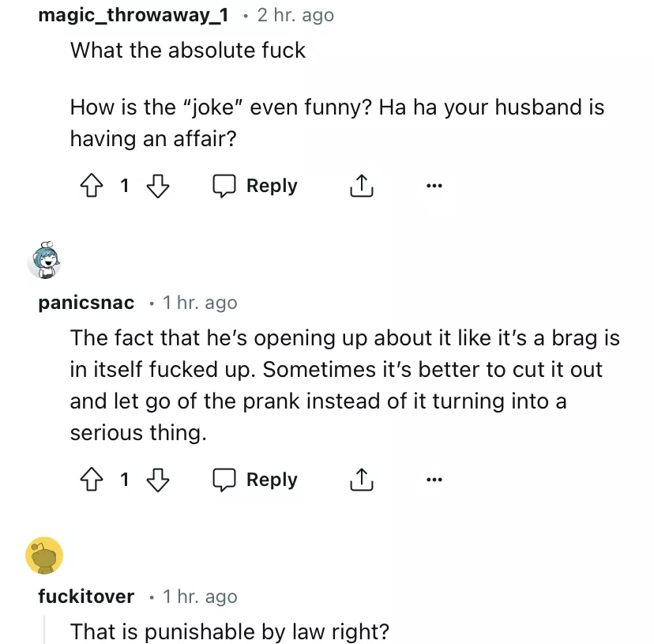Upvote magic_throwaway_1's comment
The height and width of the screenshot is (644, 654).
click(91, 186)
